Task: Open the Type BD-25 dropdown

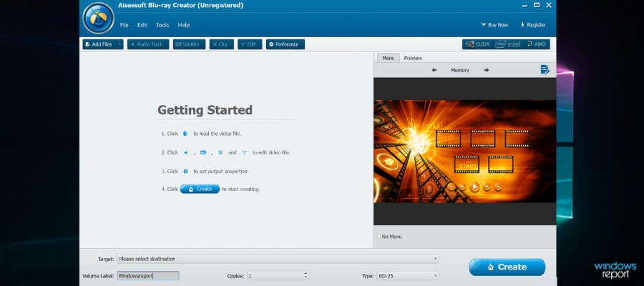Action: pyautogui.click(x=408, y=276)
